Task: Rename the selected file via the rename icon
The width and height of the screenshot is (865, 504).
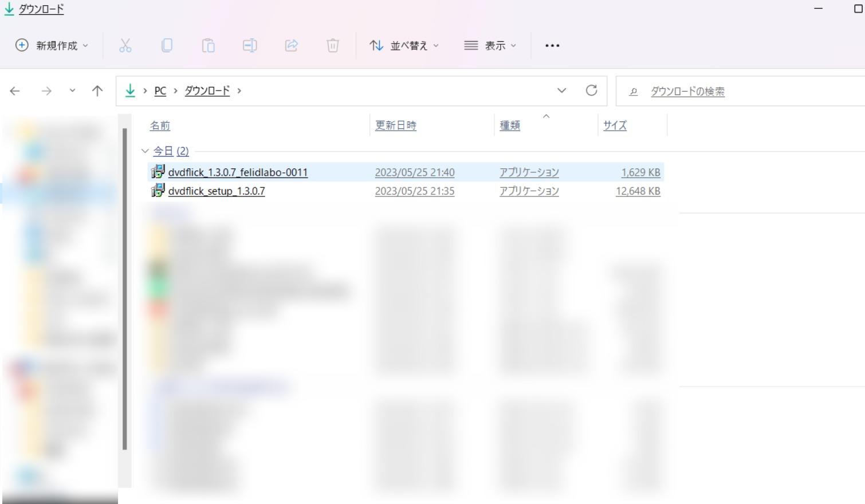Action: [x=250, y=45]
